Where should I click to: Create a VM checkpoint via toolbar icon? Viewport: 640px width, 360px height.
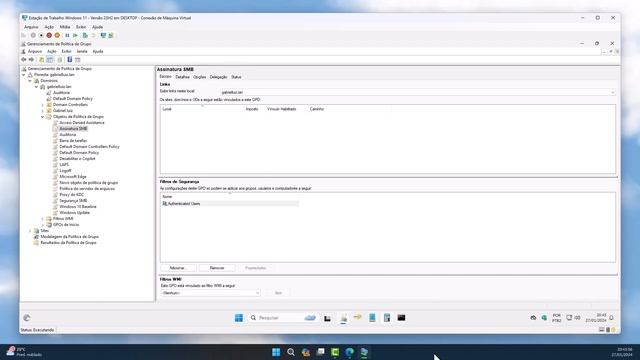[85, 36]
